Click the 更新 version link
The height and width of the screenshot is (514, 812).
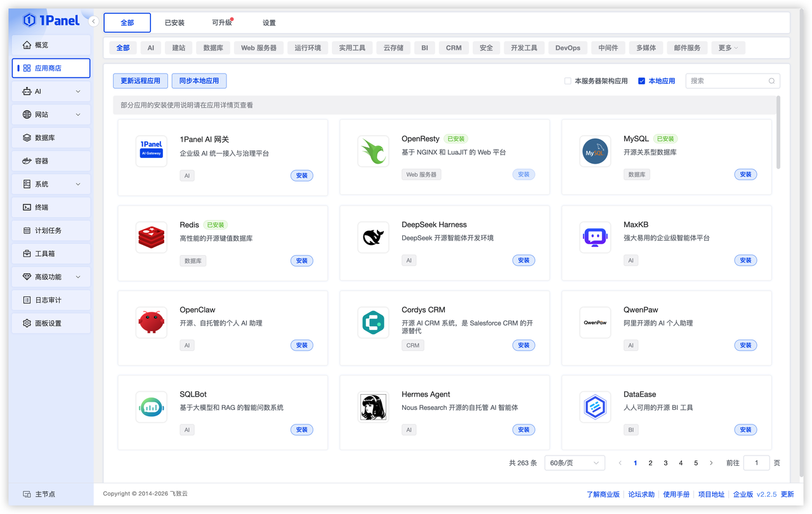787,494
